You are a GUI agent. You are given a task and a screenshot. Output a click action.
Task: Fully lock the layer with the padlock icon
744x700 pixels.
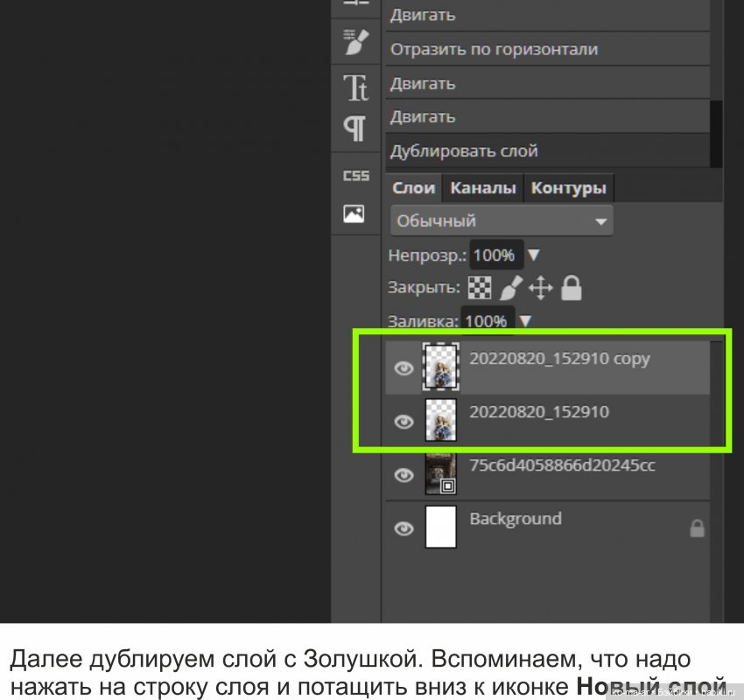pyautogui.click(x=570, y=288)
